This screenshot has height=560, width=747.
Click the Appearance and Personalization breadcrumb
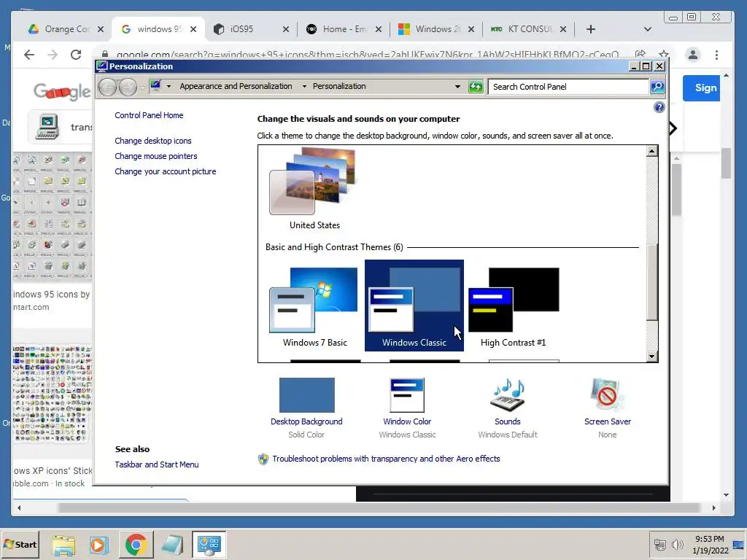coord(236,86)
